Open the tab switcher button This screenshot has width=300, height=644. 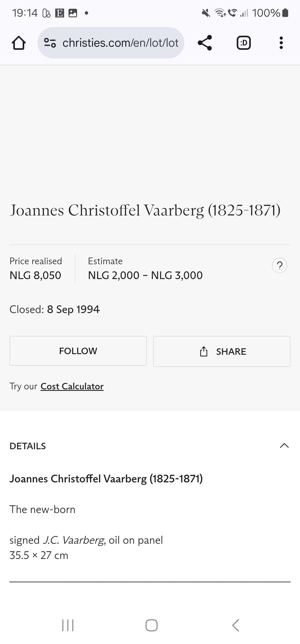[244, 43]
